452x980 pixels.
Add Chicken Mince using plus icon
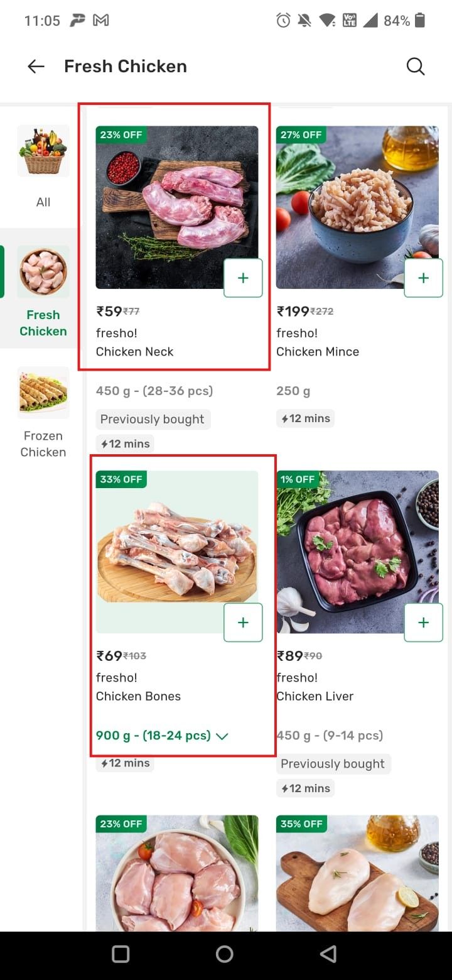(x=423, y=278)
